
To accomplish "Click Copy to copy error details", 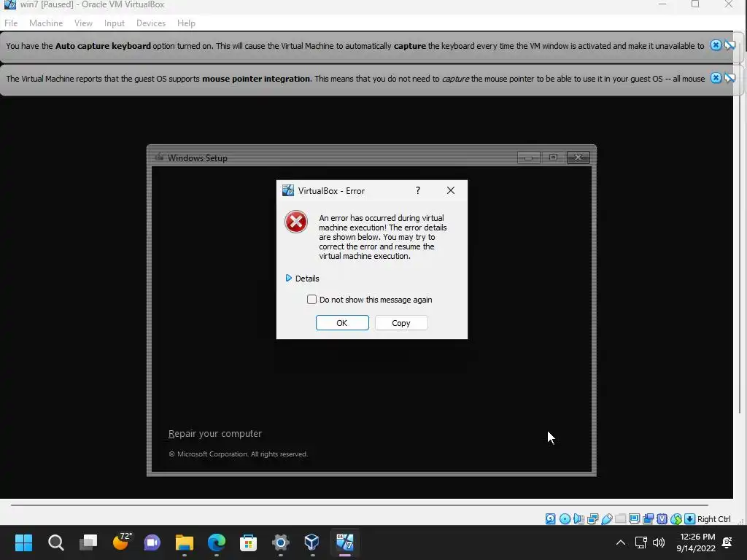I will pos(401,323).
